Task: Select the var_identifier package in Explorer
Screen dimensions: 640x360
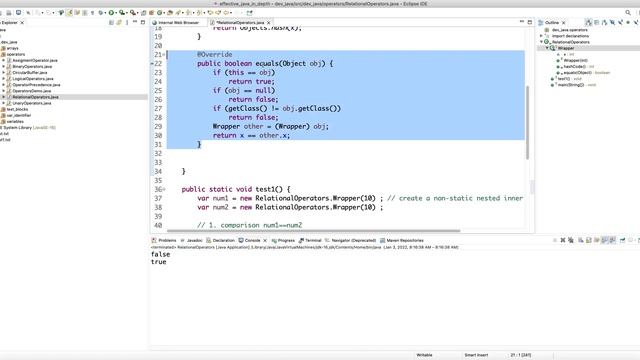Action: click(19, 115)
